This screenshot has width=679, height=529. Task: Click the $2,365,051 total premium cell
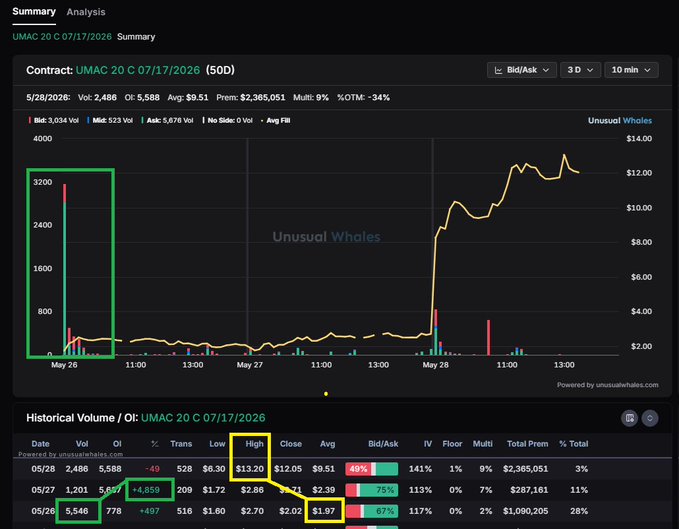[525, 469]
